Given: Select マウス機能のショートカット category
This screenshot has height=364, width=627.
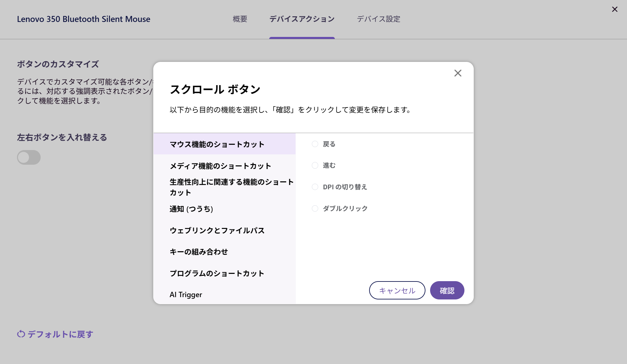Looking at the screenshot, I should coord(217,144).
